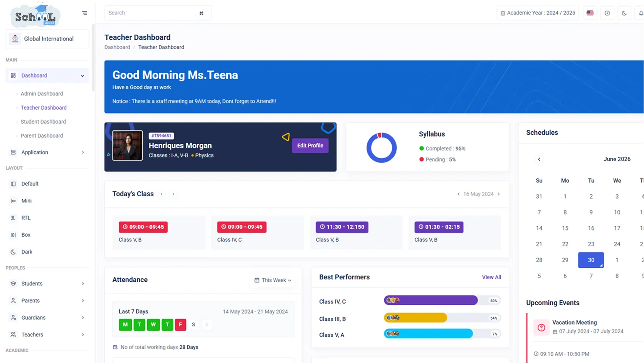Image resolution: width=644 pixels, height=363 pixels.
Task: Click the Class V, A blue progress bar
Action: pyautogui.click(x=442, y=334)
